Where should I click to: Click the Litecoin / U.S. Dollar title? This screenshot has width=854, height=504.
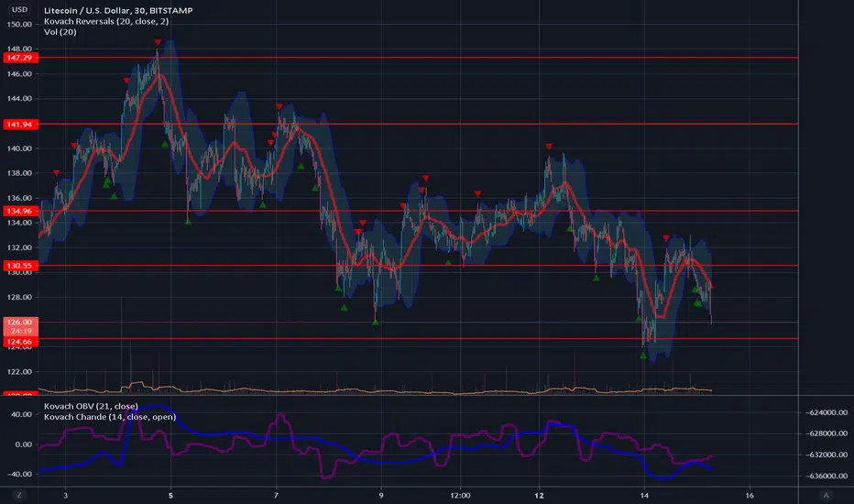pos(87,10)
